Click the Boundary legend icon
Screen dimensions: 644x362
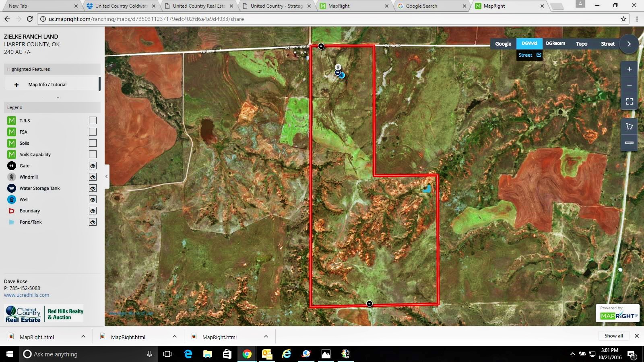click(x=12, y=211)
